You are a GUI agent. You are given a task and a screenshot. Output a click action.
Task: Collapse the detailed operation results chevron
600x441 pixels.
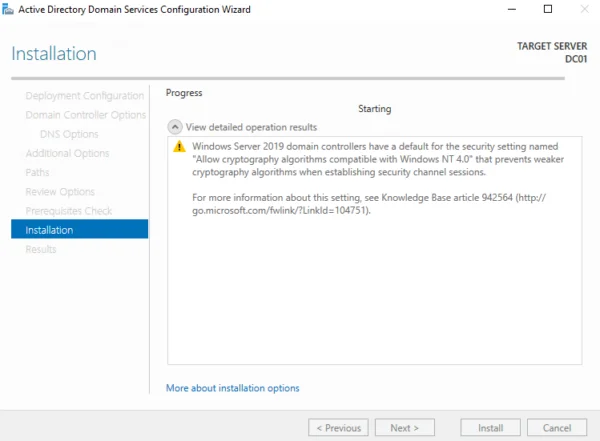[175, 127]
